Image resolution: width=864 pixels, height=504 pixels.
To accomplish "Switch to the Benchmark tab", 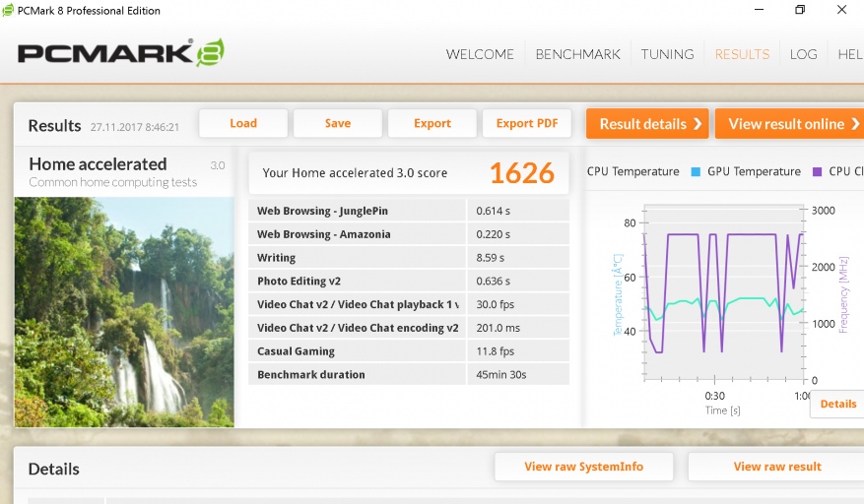I will tap(577, 54).
